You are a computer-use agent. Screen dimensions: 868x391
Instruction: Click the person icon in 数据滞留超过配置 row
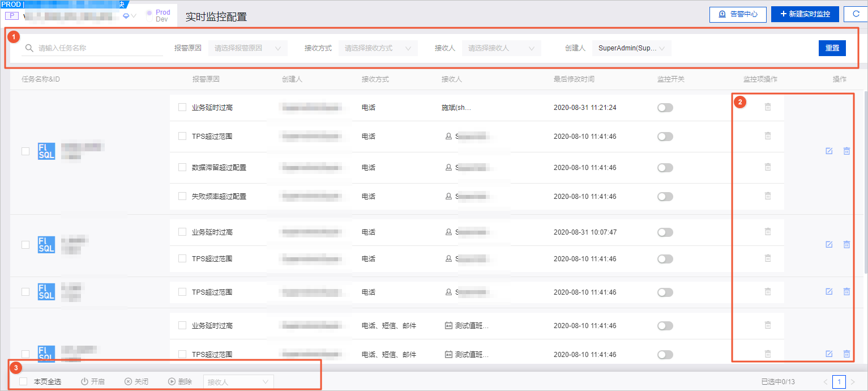[449, 168]
